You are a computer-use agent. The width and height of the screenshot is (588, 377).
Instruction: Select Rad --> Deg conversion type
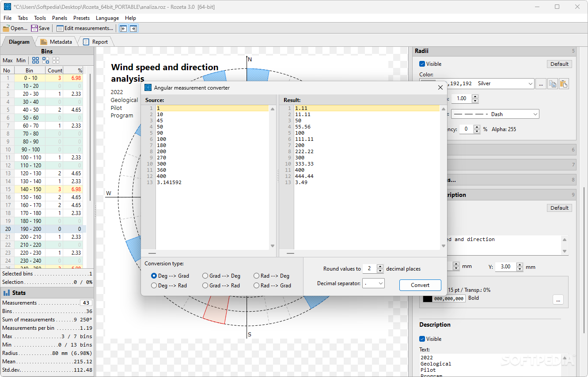tap(272, 276)
